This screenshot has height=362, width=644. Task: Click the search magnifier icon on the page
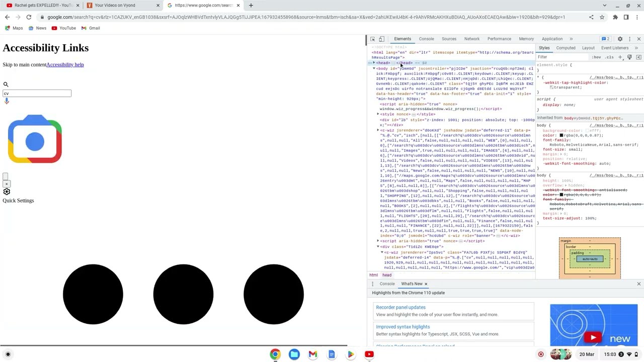pos(6,84)
